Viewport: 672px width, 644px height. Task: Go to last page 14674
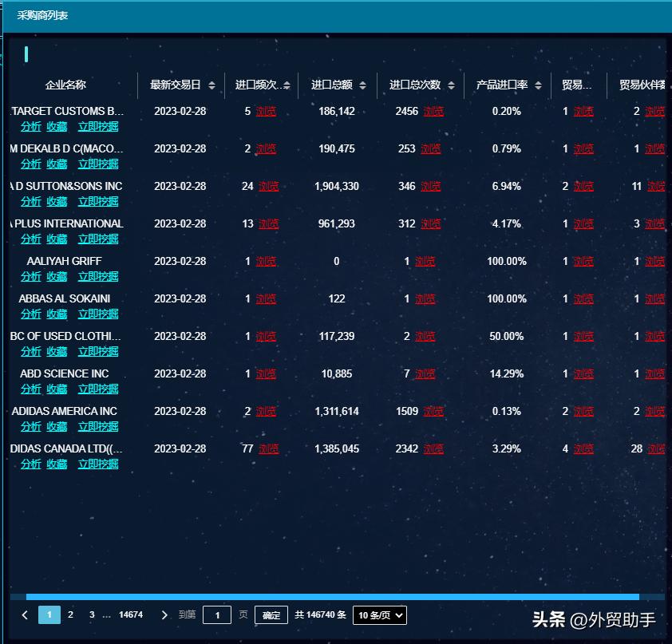131,614
